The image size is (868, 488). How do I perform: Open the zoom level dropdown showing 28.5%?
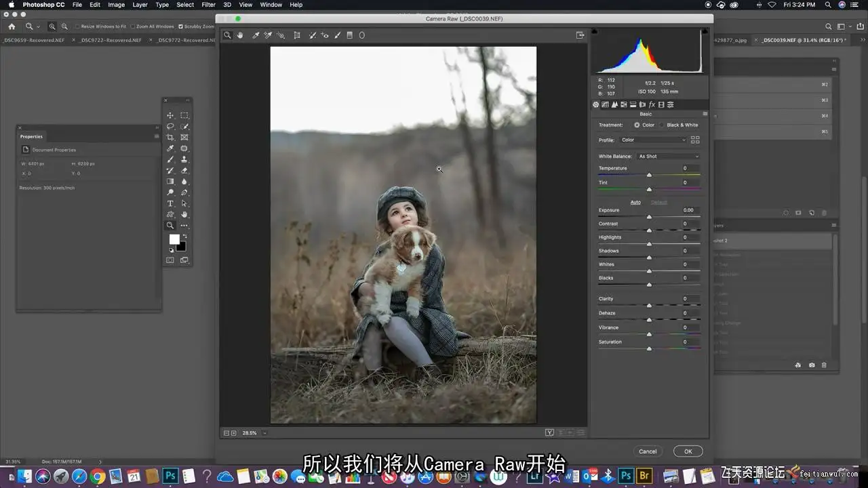click(x=264, y=433)
